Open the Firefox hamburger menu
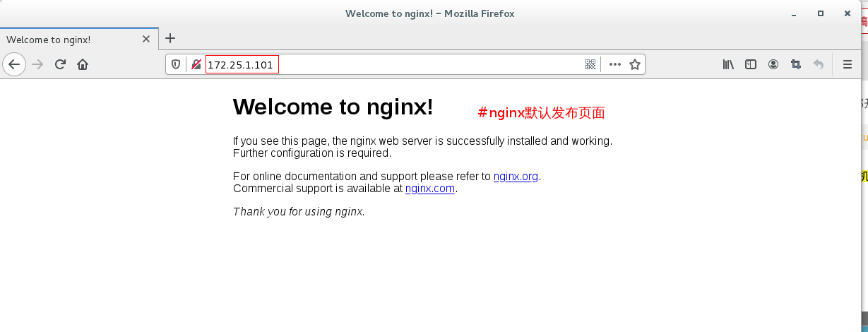The height and width of the screenshot is (332, 868). [848, 64]
